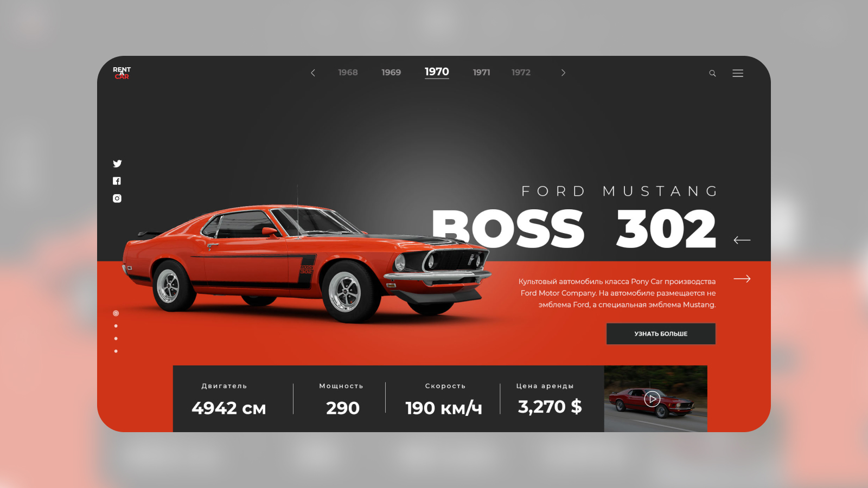
Task: Click the 290 power value
Action: point(342,408)
